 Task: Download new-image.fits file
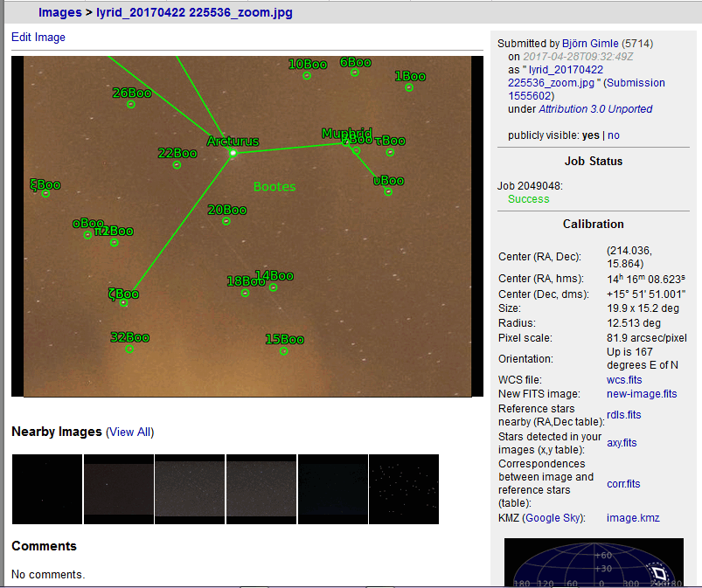pos(642,394)
